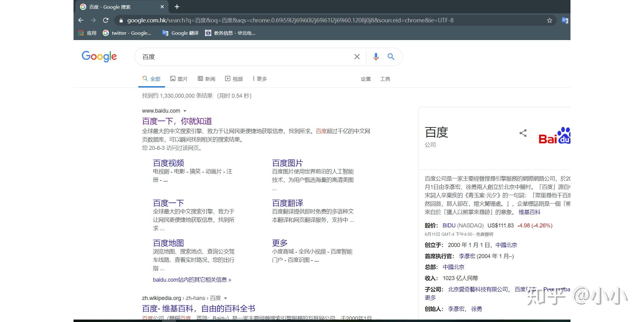Go to Google home via logo
Viewport: 644px width, 322px height.
pyautogui.click(x=99, y=56)
